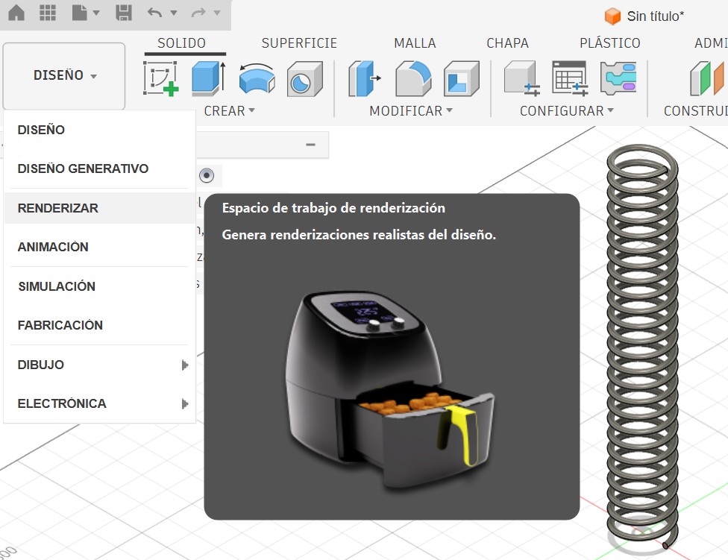728x560 pixels.
Task: Click the air fryer render preview image
Action: point(390,390)
